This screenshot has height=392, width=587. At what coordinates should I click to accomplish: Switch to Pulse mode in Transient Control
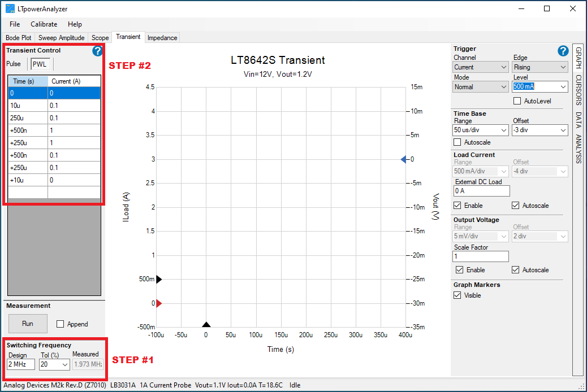14,64
